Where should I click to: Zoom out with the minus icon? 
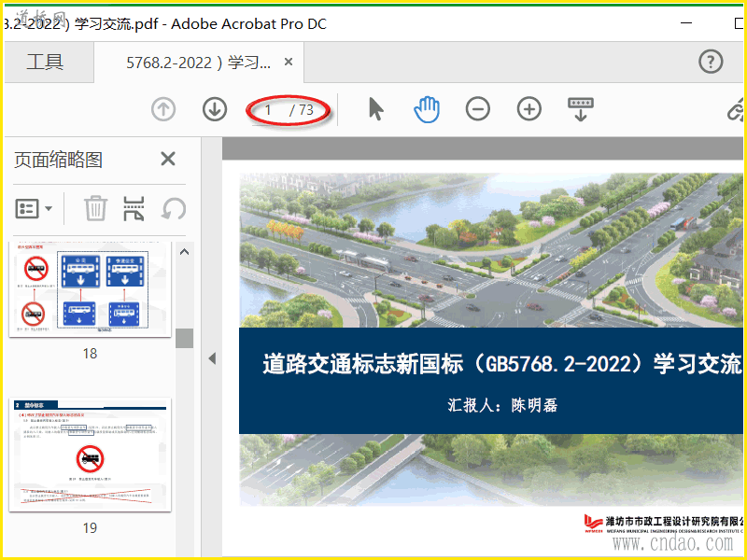tap(478, 109)
